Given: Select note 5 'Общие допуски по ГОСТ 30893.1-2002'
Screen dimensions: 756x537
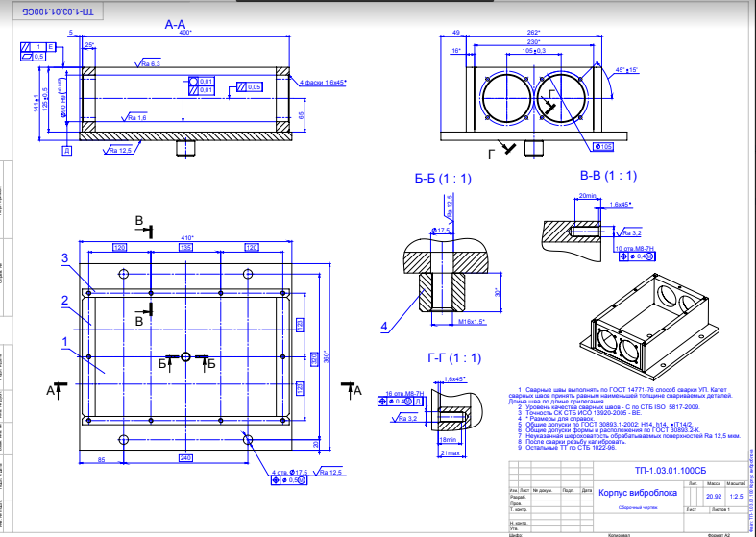Looking at the screenshot, I should (605, 425).
